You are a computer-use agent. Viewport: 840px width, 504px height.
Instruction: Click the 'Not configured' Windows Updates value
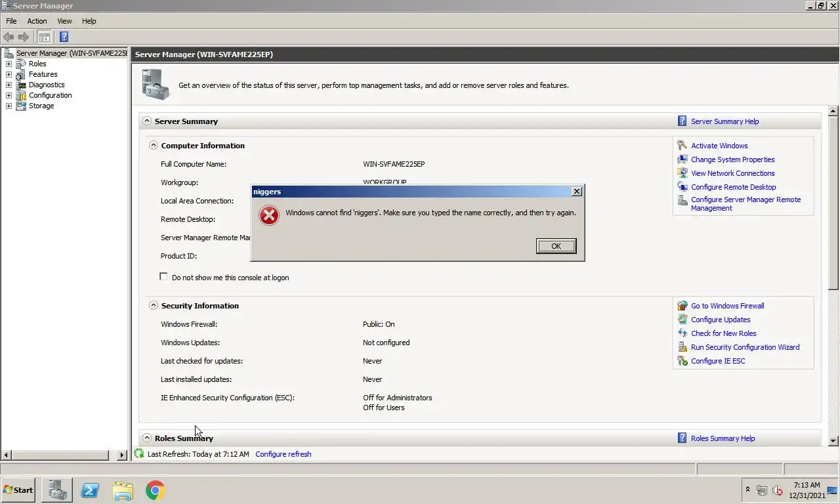pyautogui.click(x=386, y=343)
